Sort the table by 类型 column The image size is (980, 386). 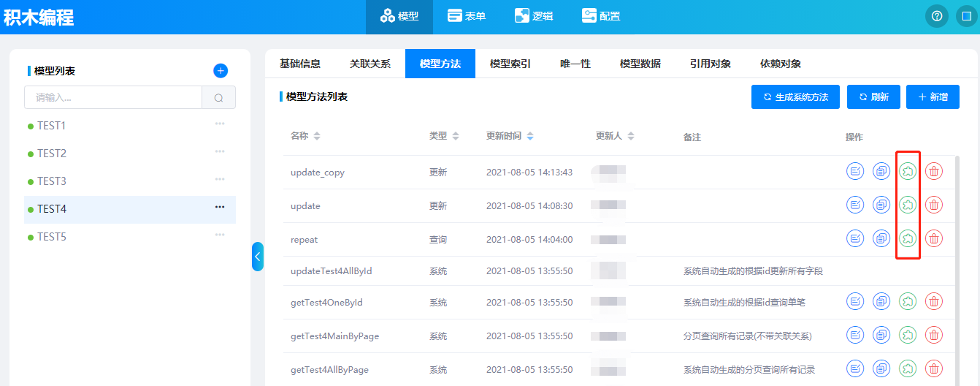click(x=456, y=136)
